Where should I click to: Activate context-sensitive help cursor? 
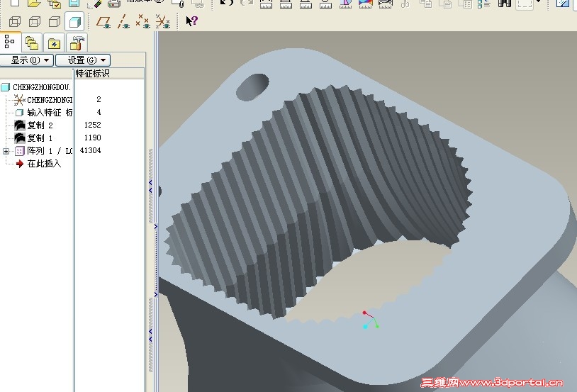[x=191, y=21]
